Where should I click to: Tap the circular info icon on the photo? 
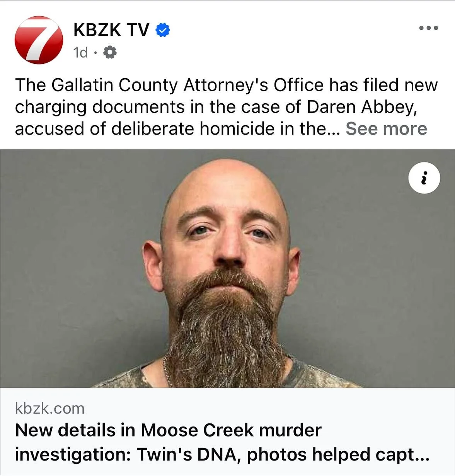click(x=424, y=178)
